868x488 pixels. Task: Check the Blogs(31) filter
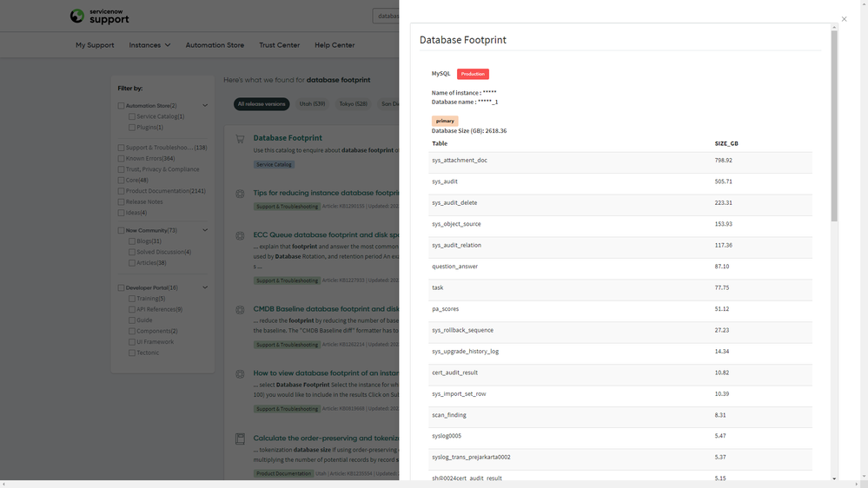(132, 241)
